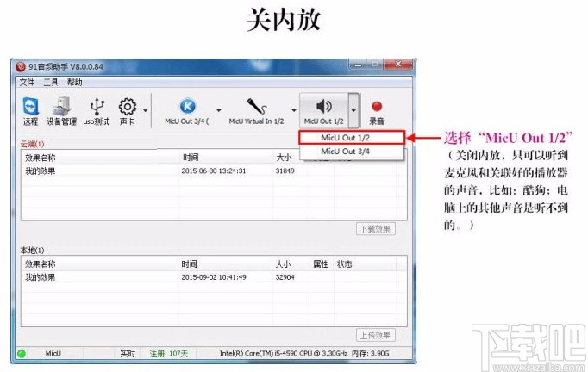Click the Intel(R) Core CPU info in status bar
588x372 pixels.
pos(284,353)
